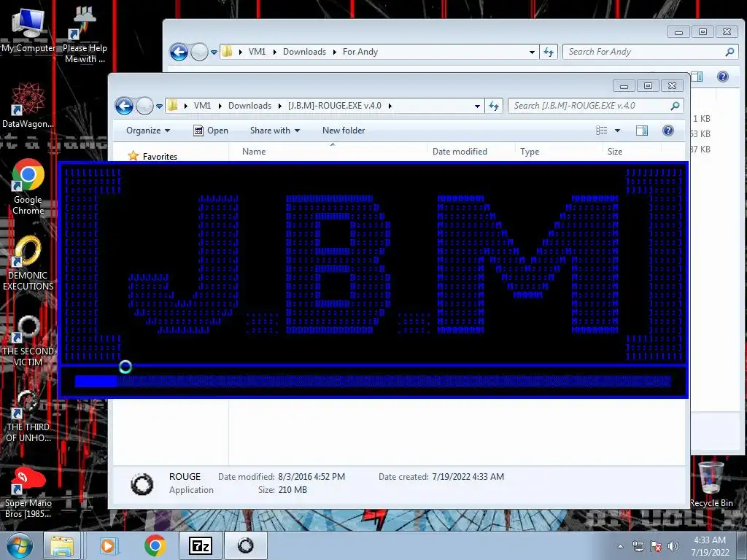This screenshot has height=560, width=747.
Task: Open recent pages dropdown in For Andy window
Action: [214, 52]
